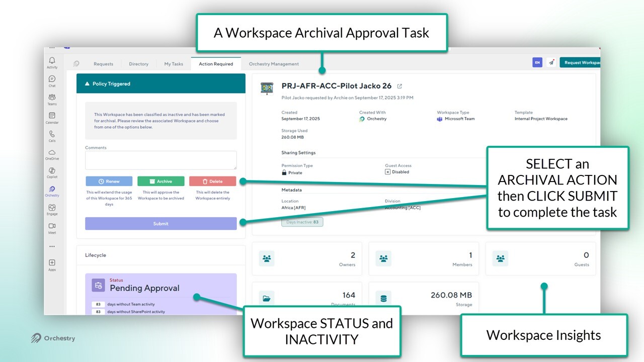Image resolution: width=644 pixels, height=362 pixels.
Task: Open Engage in the Teams sidebar
Action: tap(52, 210)
